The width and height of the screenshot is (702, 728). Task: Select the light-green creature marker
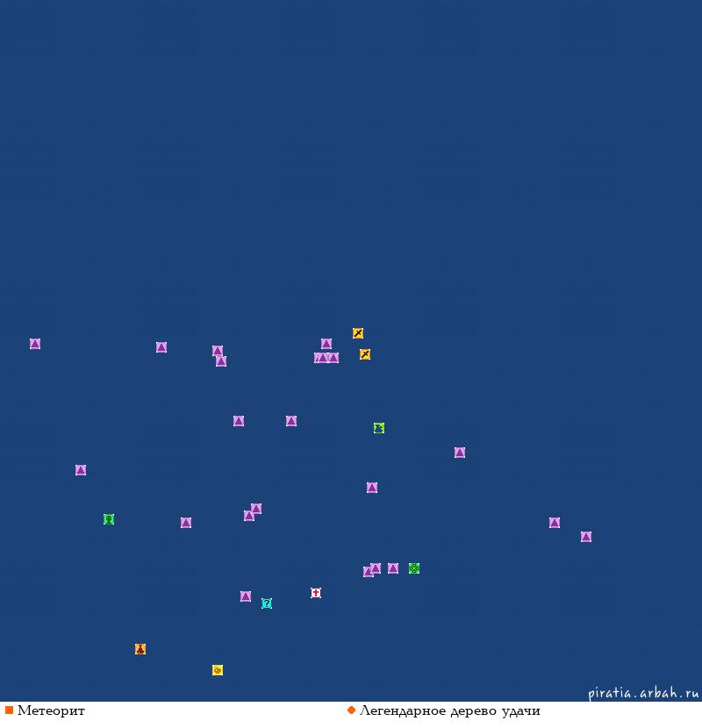click(379, 428)
